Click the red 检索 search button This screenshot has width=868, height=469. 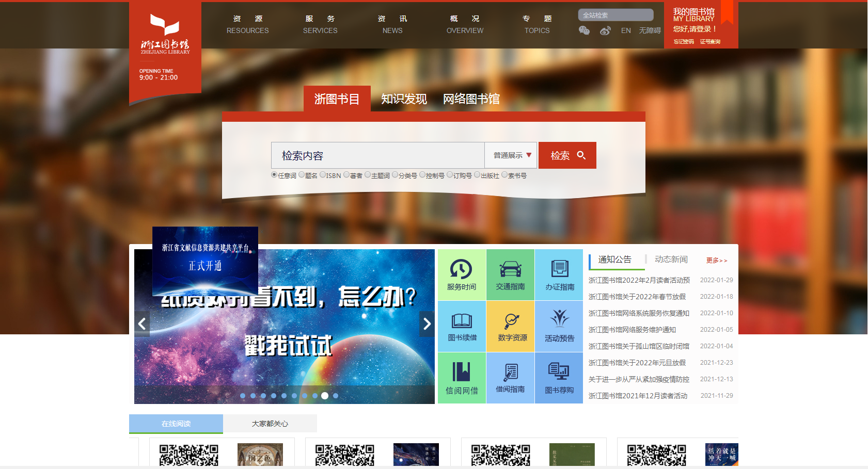pyautogui.click(x=567, y=155)
